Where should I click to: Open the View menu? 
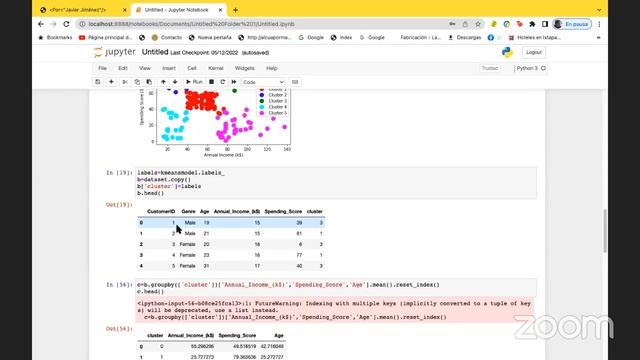145,68
